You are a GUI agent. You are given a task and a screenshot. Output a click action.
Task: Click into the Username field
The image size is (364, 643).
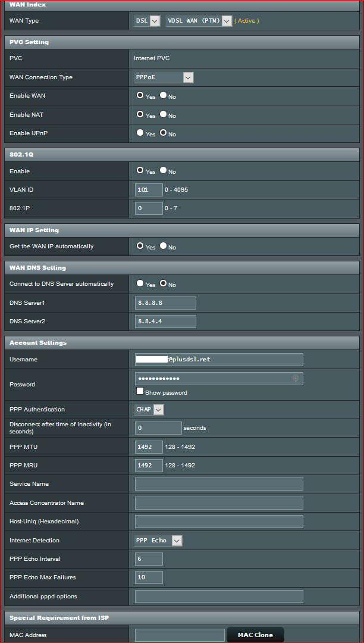click(219, 360)
